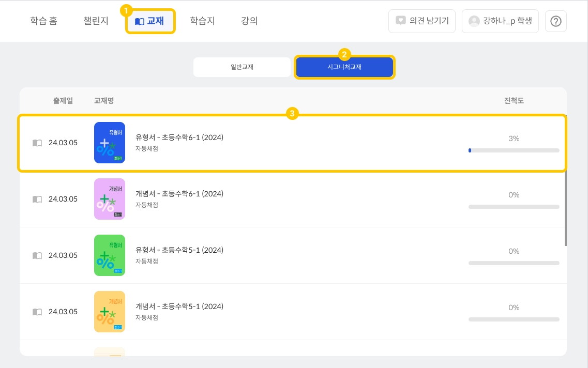The width and height of the screenshot is (588, 368).
Task: Go to the 학습 홈 menu
Action: [43, 21]
